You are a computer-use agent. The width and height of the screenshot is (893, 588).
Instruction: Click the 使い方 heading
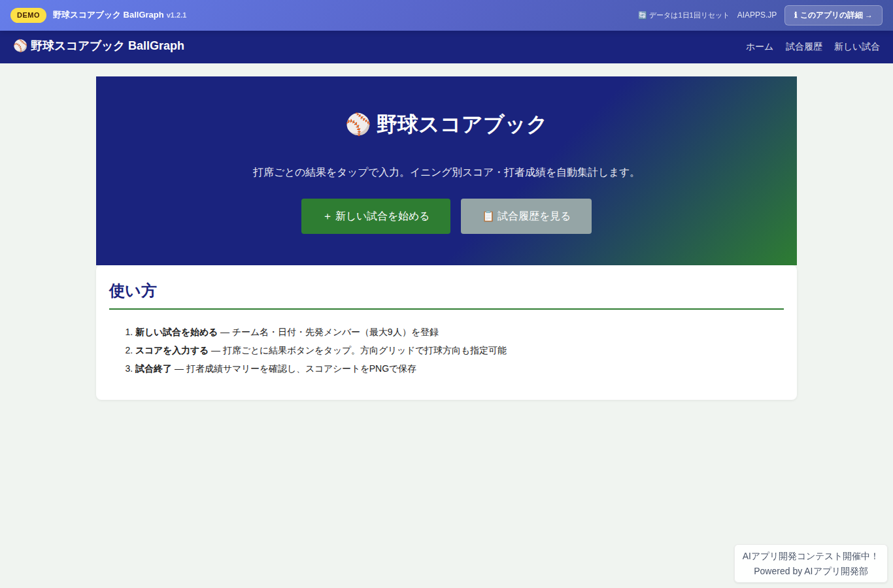(x=133, y=291)
